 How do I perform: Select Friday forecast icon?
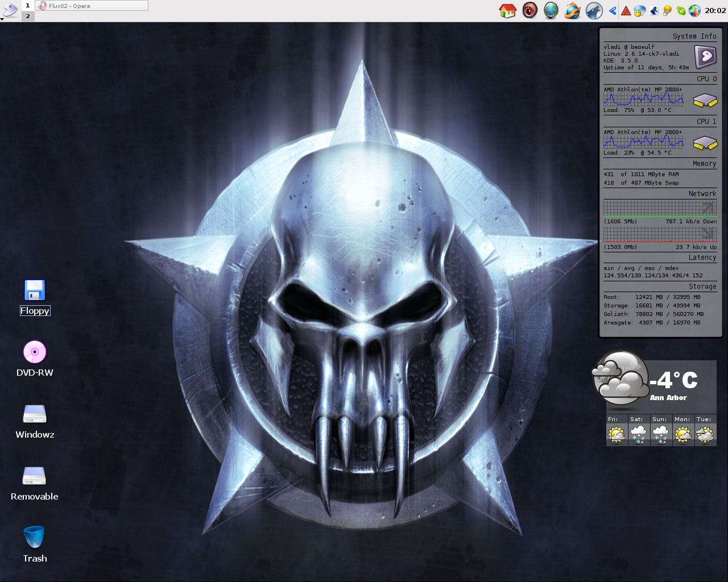click(x=617, y=435)
